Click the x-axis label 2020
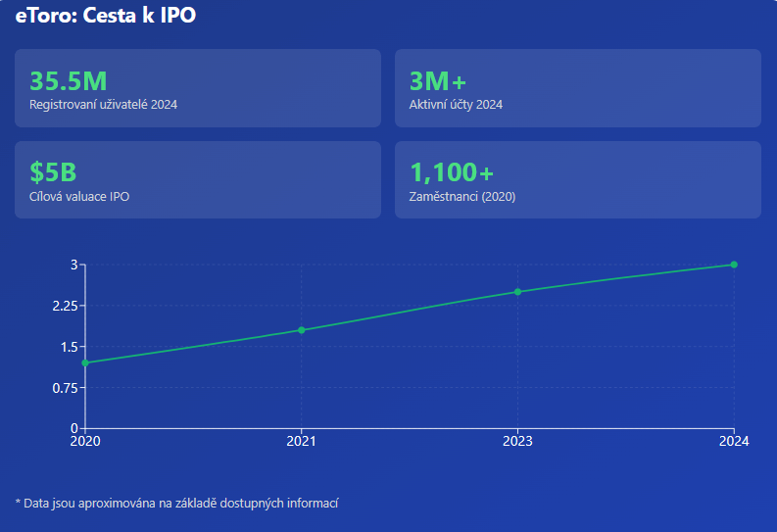This screenshot has width=777, height=532. pos(85,441)
